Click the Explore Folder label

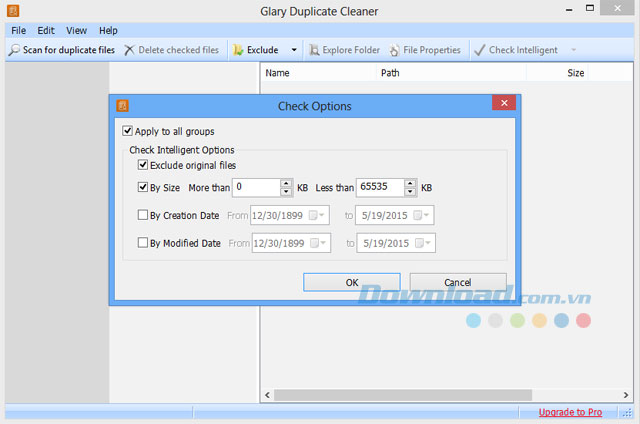coord(351,50)
